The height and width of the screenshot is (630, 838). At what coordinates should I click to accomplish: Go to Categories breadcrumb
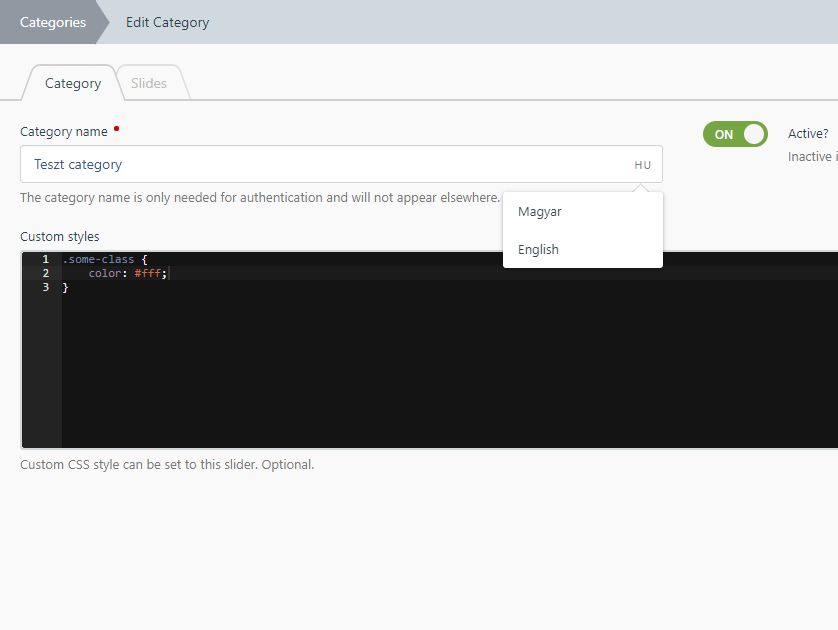click(x=52, y=22)
